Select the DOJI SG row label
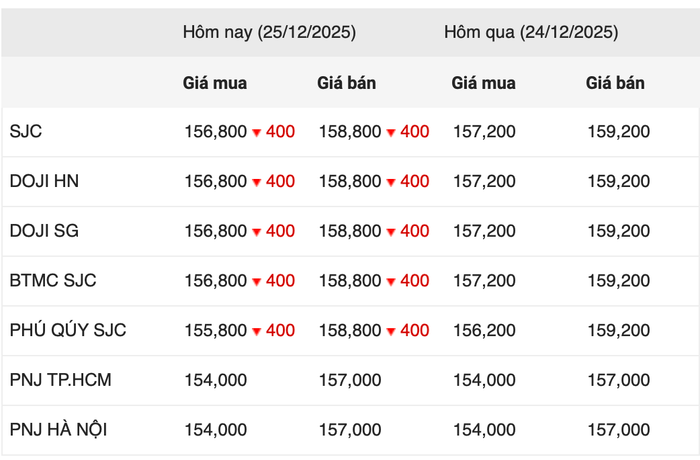Screen dimensions: 700x460 point(44,231)
